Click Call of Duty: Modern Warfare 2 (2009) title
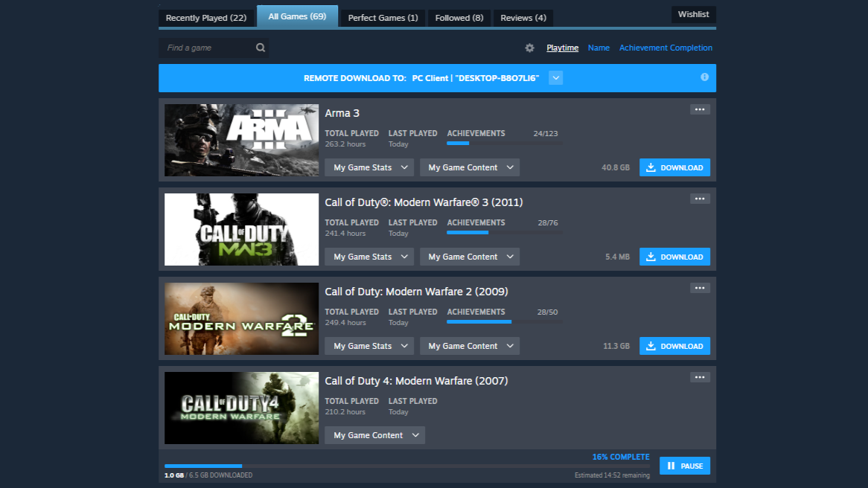The width and height of the screenshot is (868, 488). coord(416,292)
